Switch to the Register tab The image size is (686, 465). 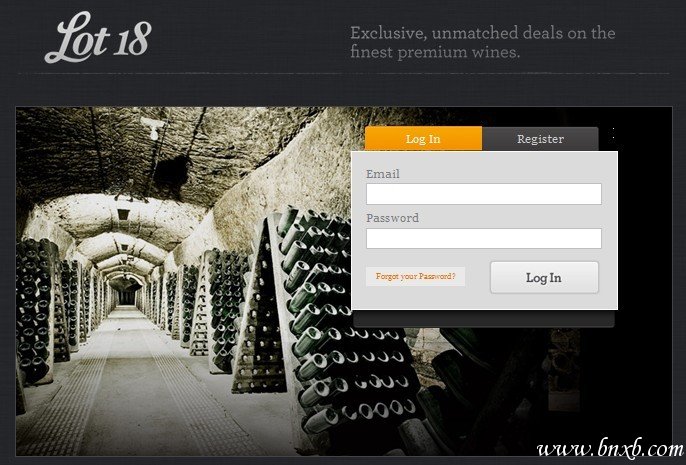pyautogui.click(x=540, y=139)
